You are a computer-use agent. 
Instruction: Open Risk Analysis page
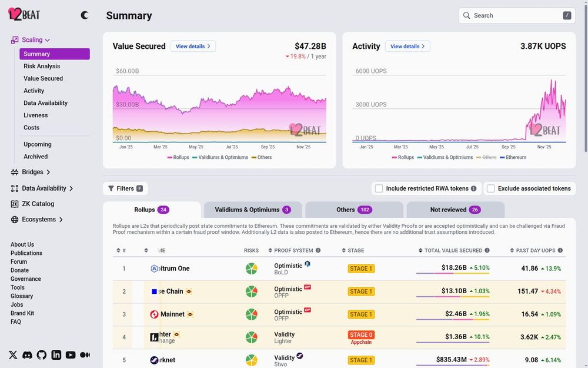[42, 66]
